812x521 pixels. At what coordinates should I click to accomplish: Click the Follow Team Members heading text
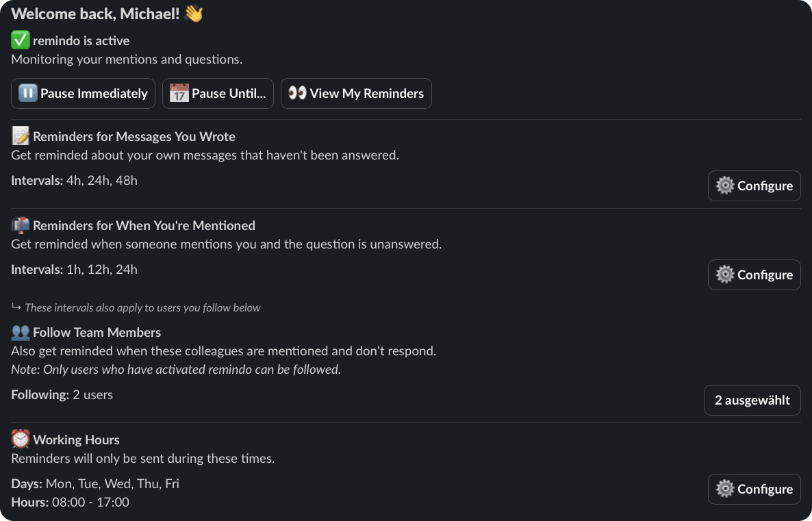(97, 333)
